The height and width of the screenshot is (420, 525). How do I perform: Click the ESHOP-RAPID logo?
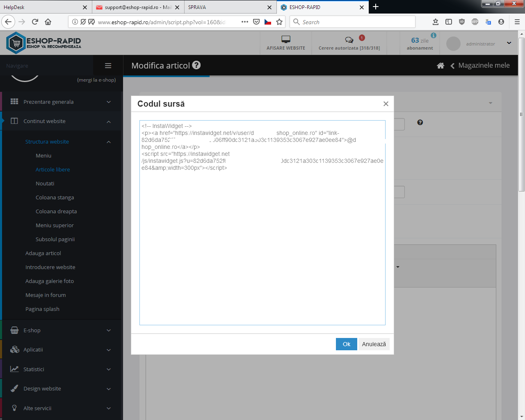[x=44, y=43]
